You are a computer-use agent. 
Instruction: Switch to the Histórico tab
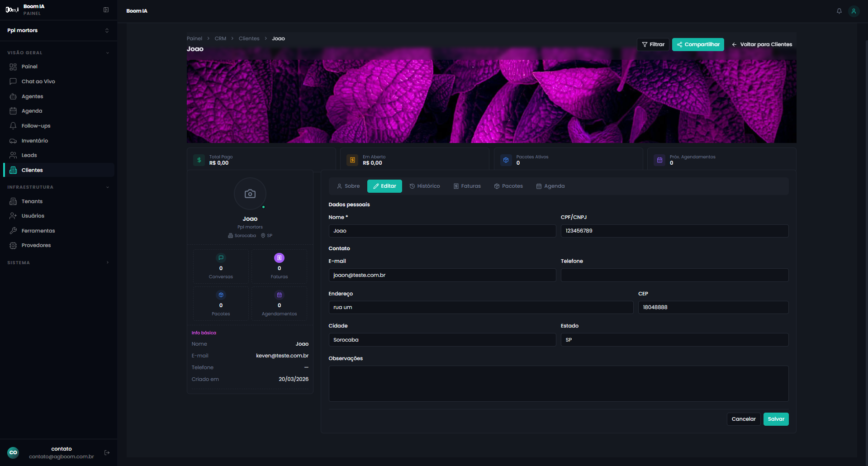click(x=425, y=186)
